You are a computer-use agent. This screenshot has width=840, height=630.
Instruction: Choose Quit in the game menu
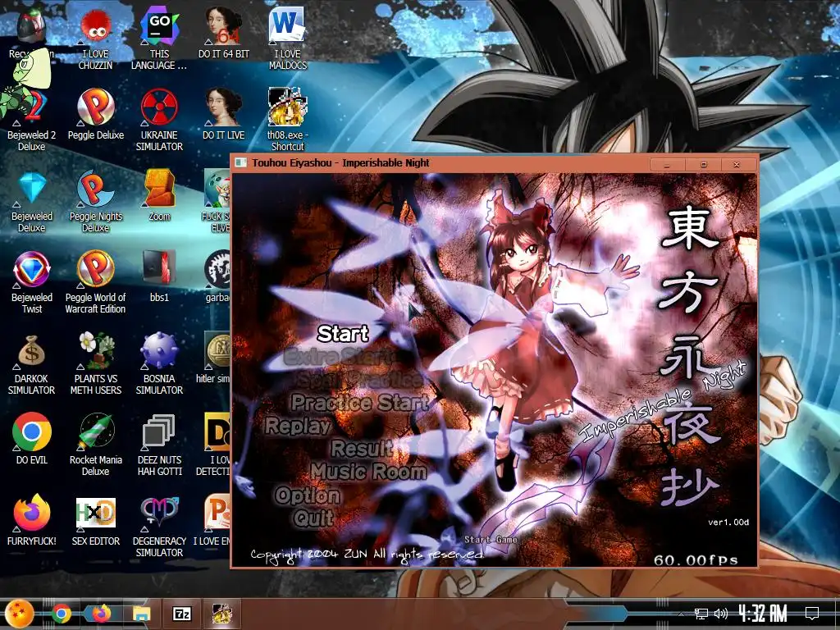click(313, 518)
